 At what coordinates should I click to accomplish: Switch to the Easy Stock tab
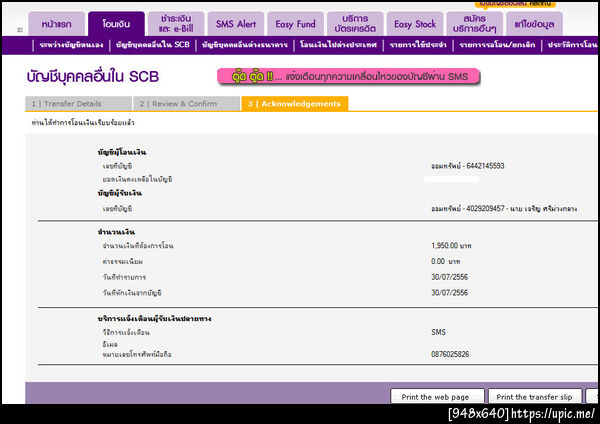(415, 24)
